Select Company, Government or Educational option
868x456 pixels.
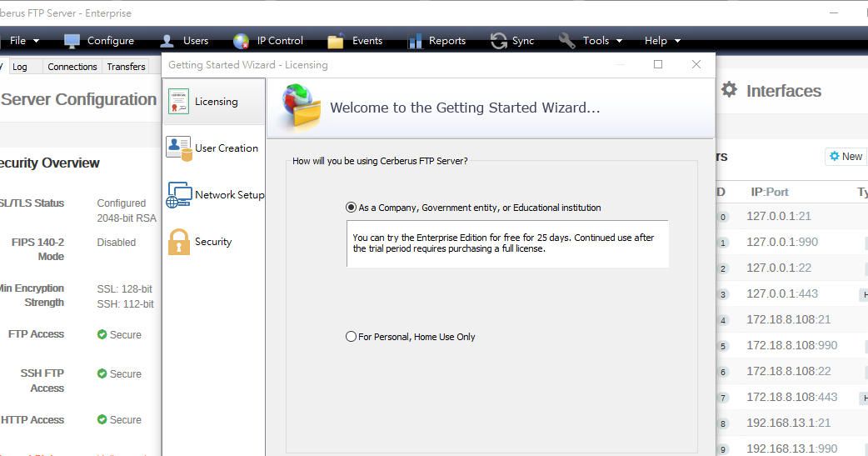pos(473,208)
